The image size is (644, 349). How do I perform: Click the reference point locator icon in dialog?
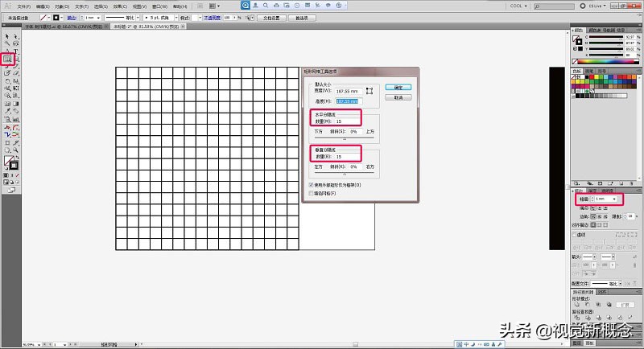tap(369, 91)
